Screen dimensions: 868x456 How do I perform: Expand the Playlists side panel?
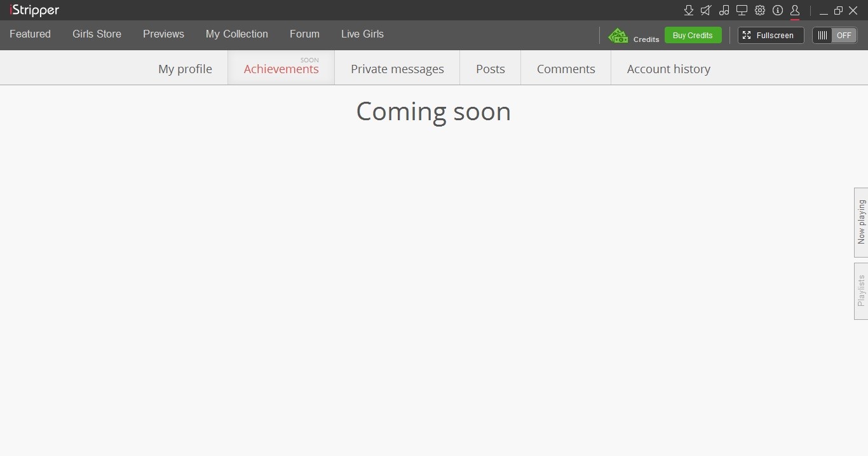pyautogui.click(x=861, y=291)
